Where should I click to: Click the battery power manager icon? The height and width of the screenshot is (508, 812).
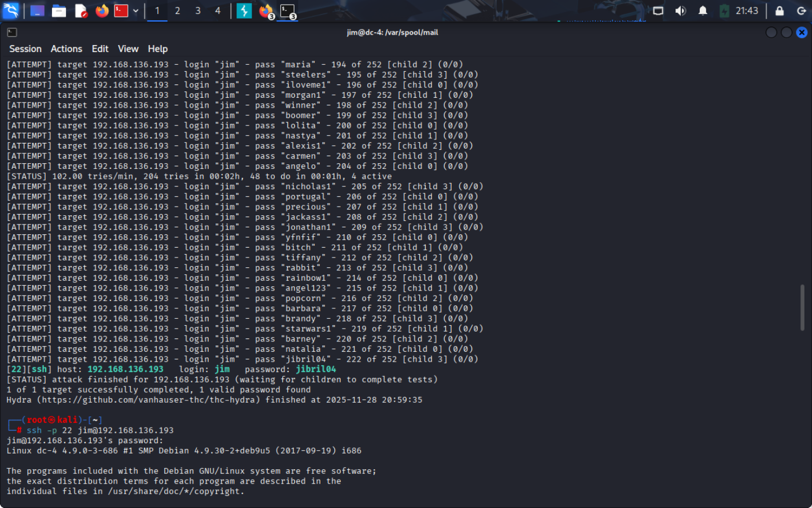coord(724,10)
